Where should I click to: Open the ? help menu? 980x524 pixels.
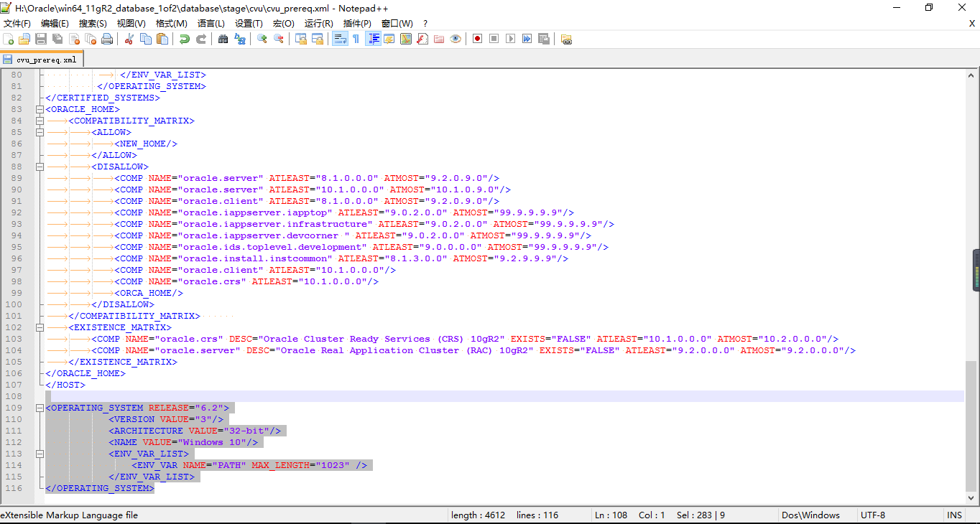tap(425, 24)
